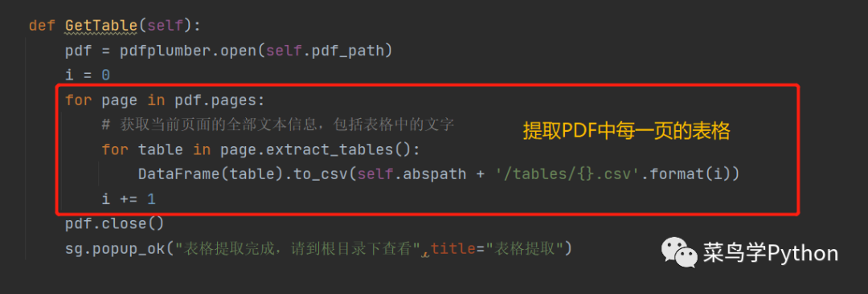The height and width of the screenshot is (294, 868).
Task: Click the i = 0 line
Action: (88, 76)
